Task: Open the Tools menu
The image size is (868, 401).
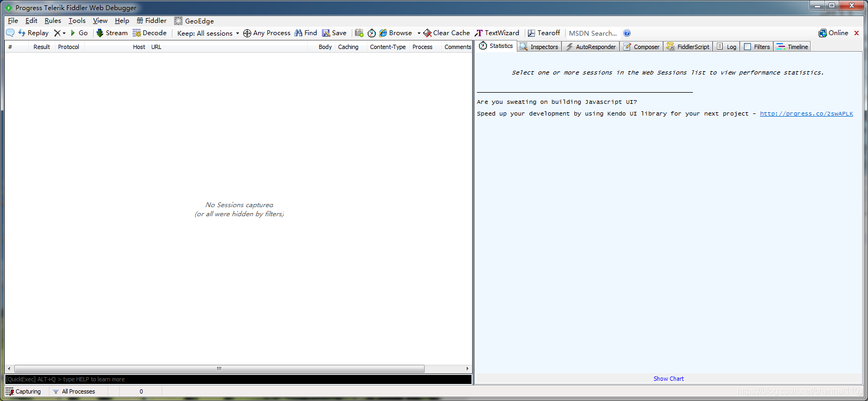Action: (77, 21)
